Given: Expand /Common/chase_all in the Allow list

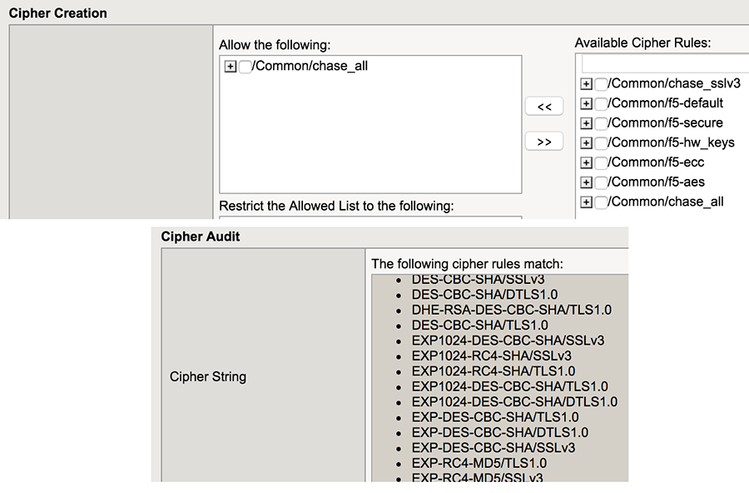Looking at the screenshot, I should click(x=230, y=66).
